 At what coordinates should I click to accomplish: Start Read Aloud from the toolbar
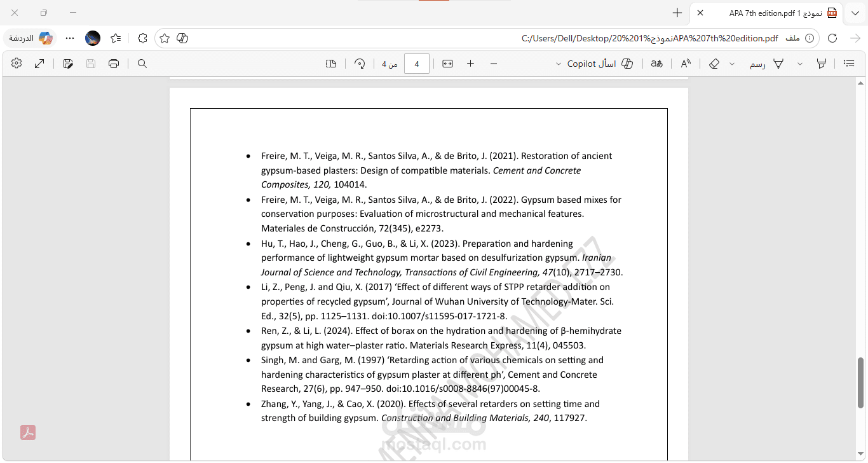coord(686,64)
